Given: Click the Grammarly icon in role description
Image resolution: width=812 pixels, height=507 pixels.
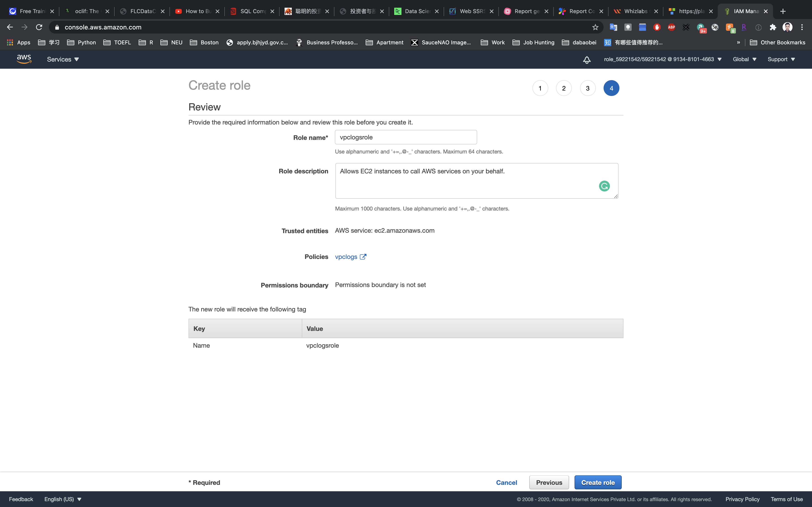Looking at the screenshot, I should tap(604, 186).
